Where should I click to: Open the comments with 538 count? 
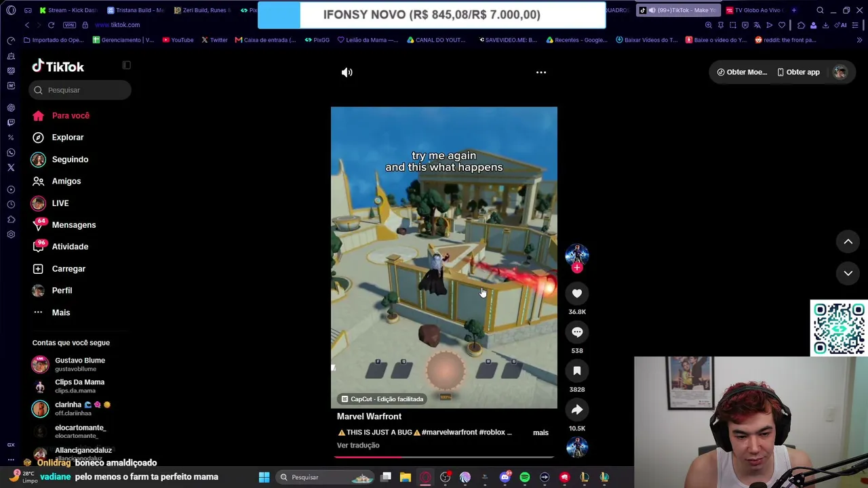(577, 332)
